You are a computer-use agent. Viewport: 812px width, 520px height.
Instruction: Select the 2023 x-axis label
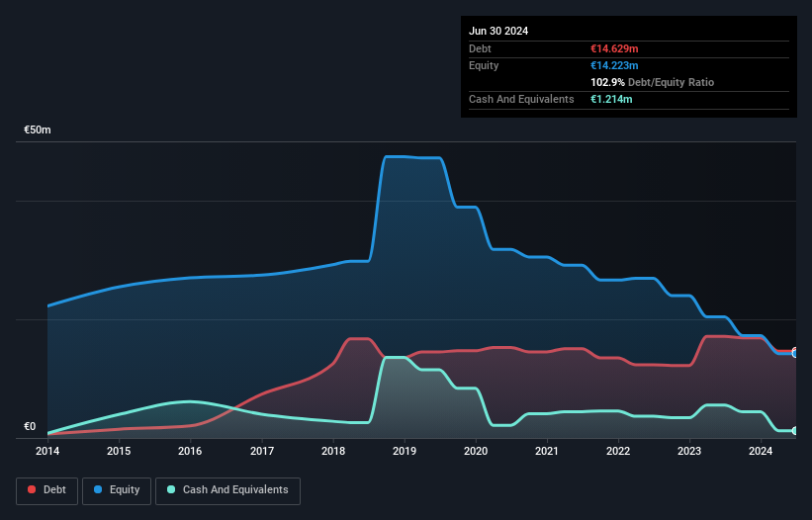coord(689,451)
